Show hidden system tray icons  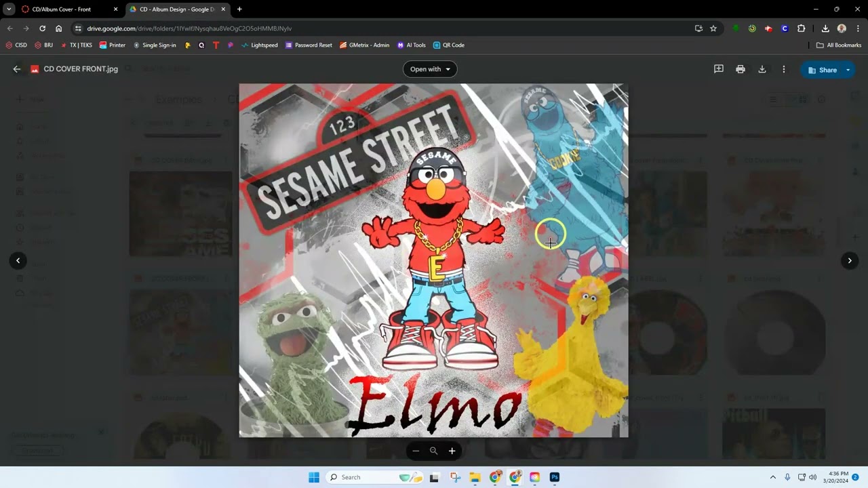(772, 477)
